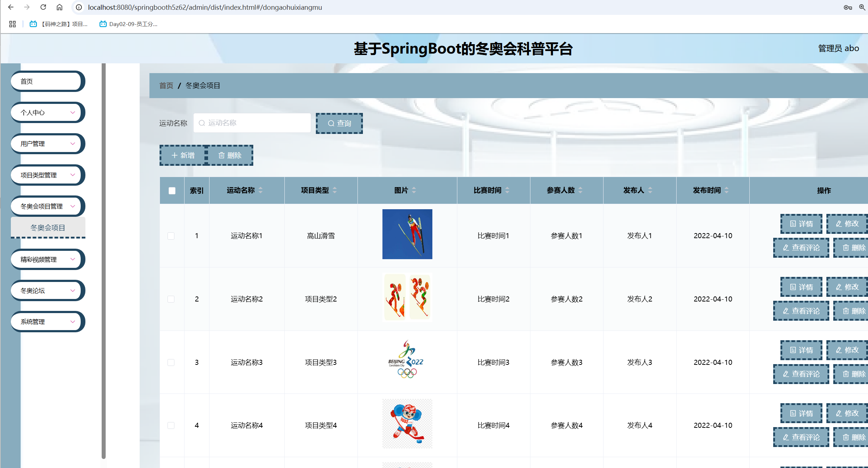Click the sidebar vertical scrollbar
Viewport: 868px width, 468px height.
104,261
